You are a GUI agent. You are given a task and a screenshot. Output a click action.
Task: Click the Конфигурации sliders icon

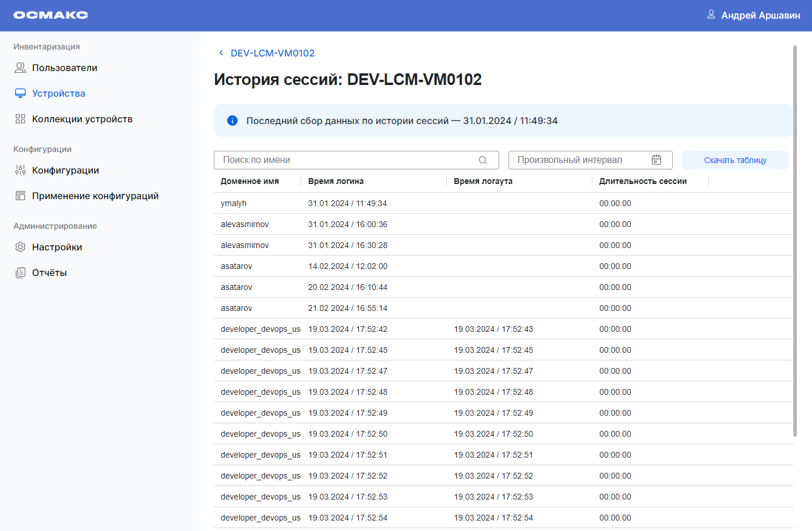(x=20, y=171)
